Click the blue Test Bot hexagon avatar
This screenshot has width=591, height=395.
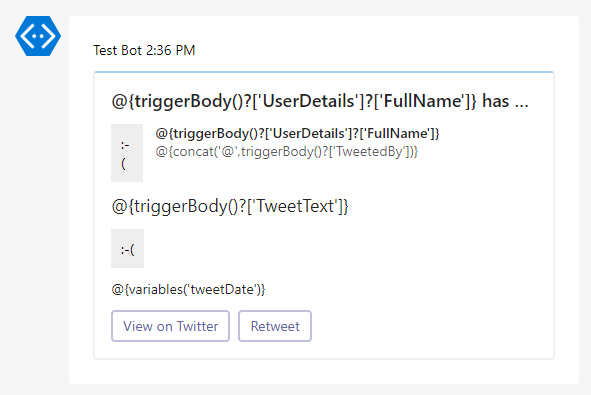pos(38,36)
